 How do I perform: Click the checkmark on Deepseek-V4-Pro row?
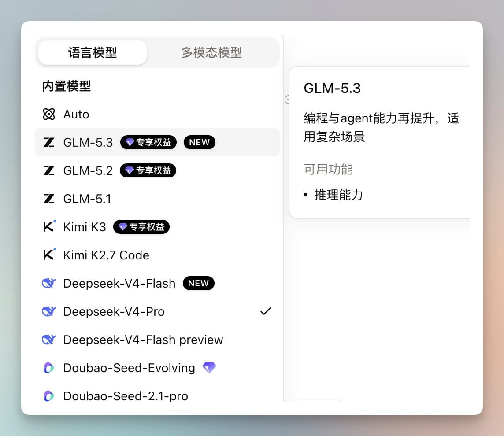[x=266, y=311]
